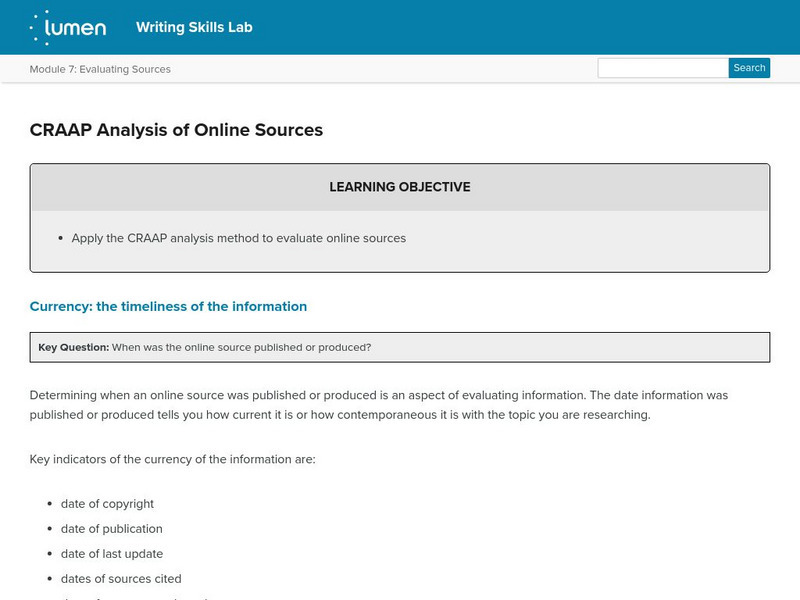The width and height of the screenshot is (800, 600).
Task: Click the Module 7: Evaluating Sources breadcrumb
Action: 97,68
